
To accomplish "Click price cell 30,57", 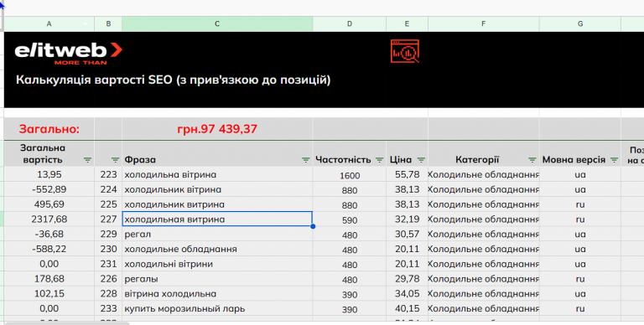I will [407, 234].
